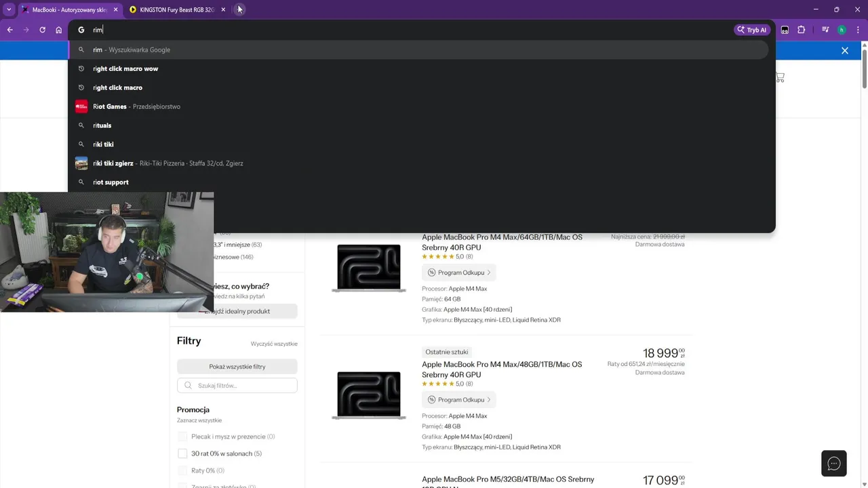Tick 'Piecak i mysz w prezencie' checkbox

click(182, 436)
